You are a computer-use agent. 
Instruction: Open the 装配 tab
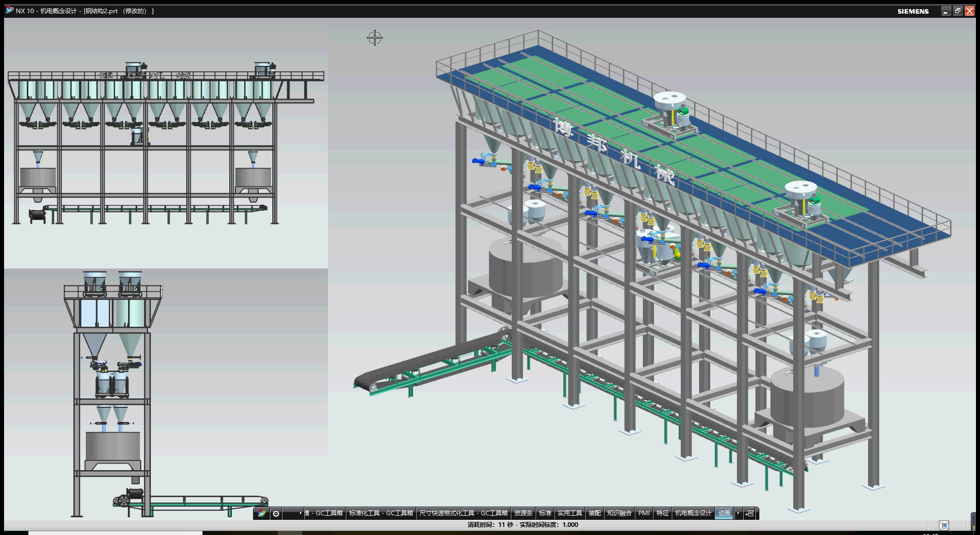594,513
